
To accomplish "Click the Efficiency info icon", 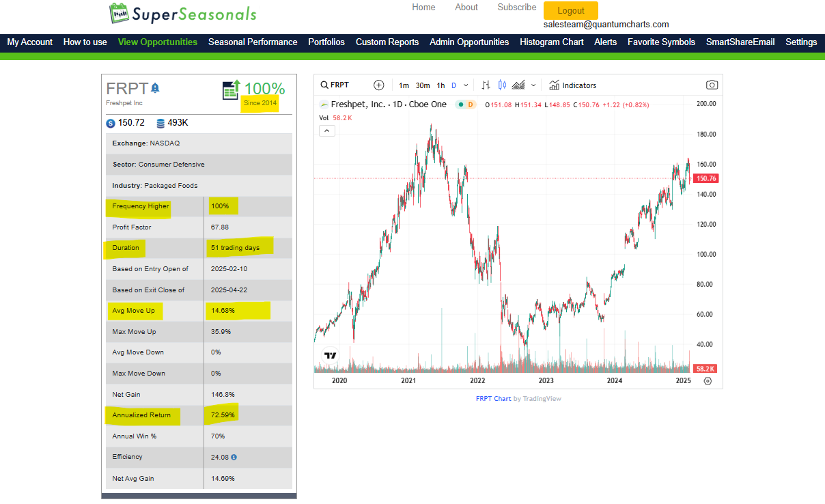I will click(x=234, y=457).
